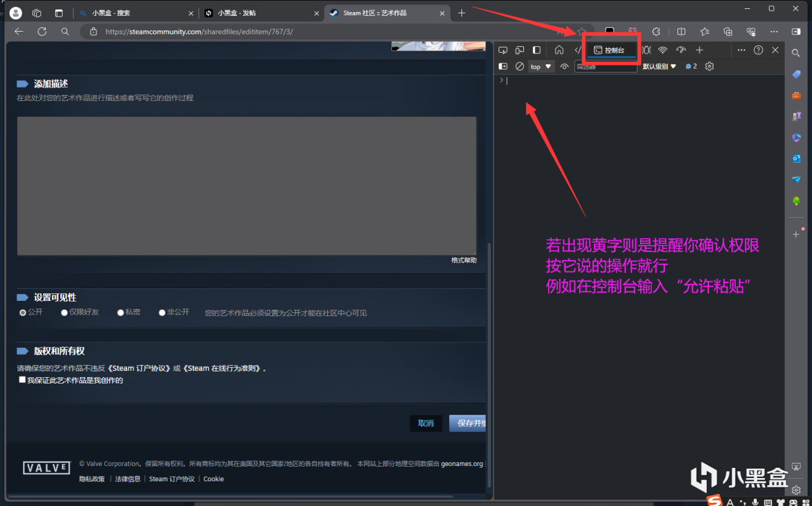Clear the console with the ban icon
812x506 pixels.
coord(520,66)
